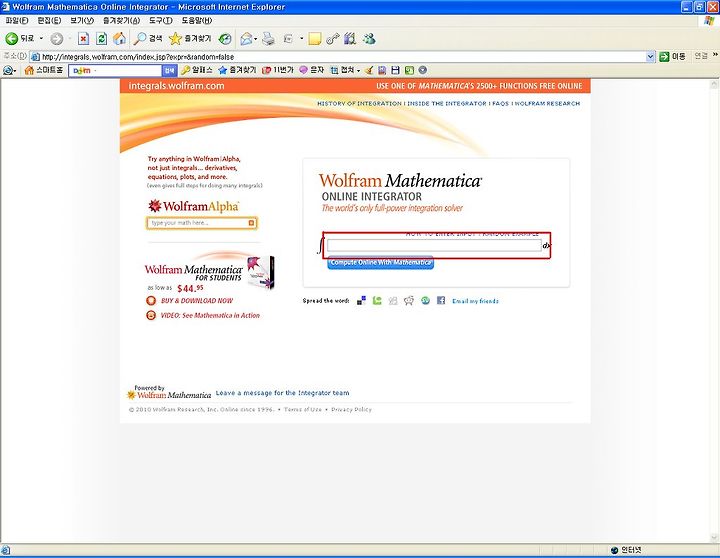This screenshot has height=558, width=720.
Task: Open the INSIDE THE INTEGRATOR link
Action: (447, 104)
